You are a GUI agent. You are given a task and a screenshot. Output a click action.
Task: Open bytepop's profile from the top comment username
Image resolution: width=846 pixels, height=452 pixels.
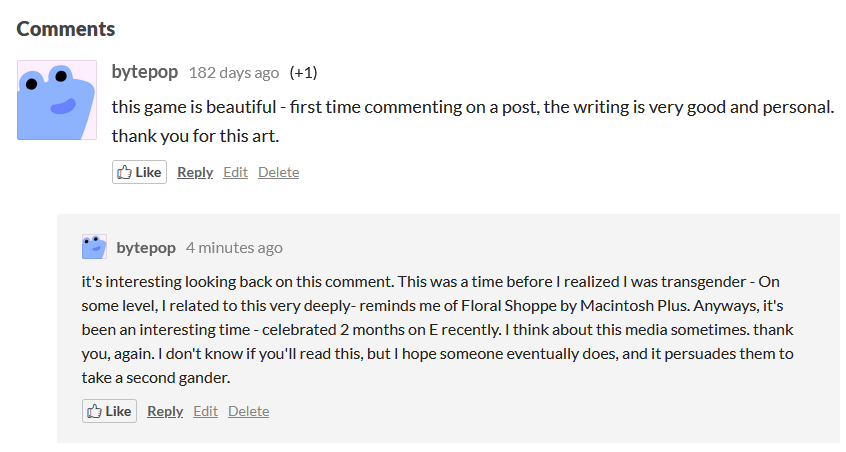145,72
